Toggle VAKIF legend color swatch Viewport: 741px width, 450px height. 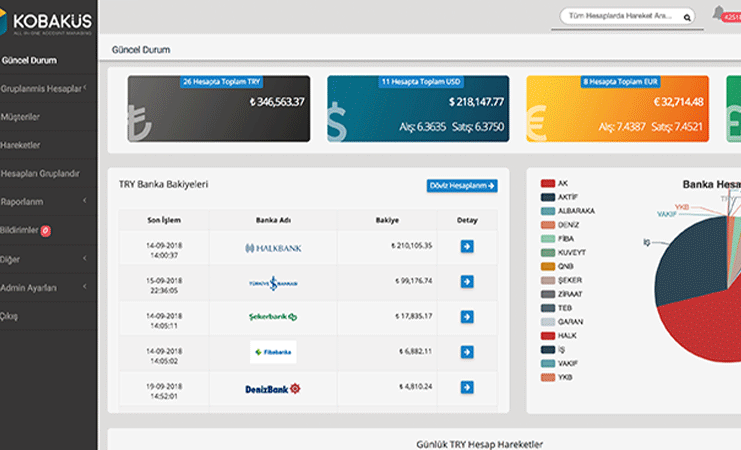click(548, 363)
